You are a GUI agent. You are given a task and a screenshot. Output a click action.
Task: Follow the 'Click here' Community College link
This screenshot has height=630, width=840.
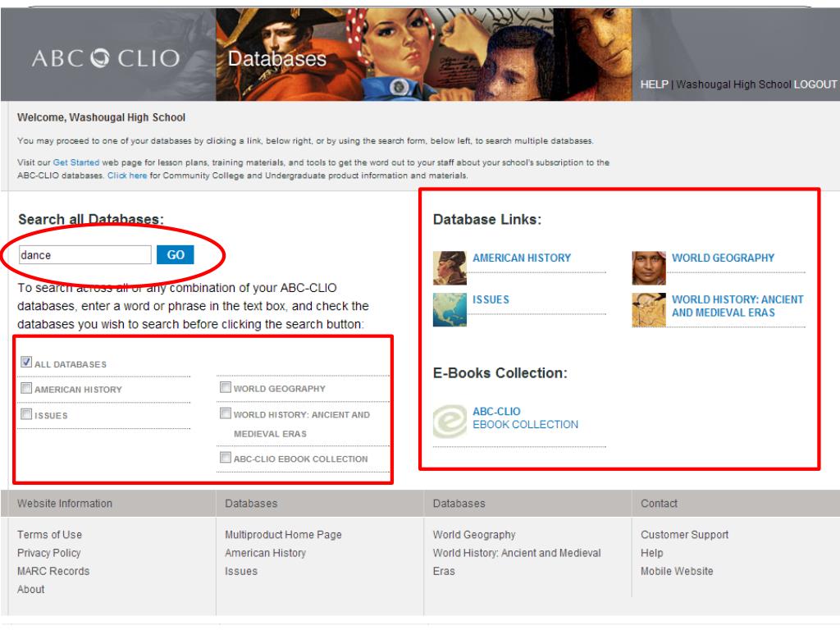[127, 176]
